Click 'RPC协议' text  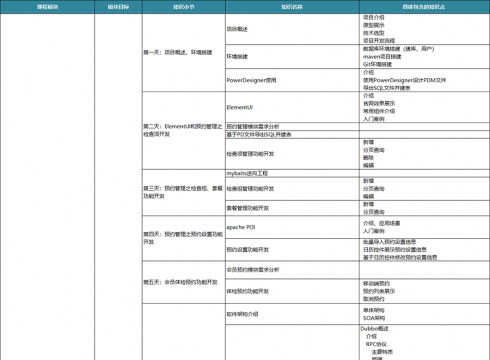(x=376, y=344)
